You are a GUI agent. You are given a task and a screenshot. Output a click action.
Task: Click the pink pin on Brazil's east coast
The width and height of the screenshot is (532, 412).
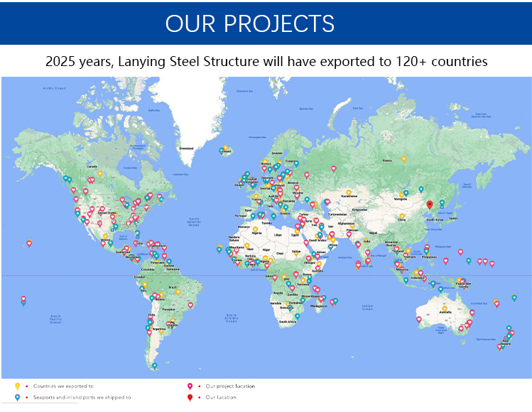click(x=190, y=305)
